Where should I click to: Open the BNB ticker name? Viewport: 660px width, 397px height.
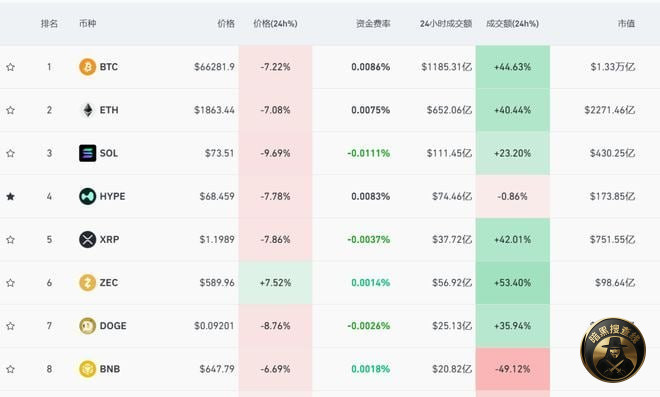pos(110,369)
